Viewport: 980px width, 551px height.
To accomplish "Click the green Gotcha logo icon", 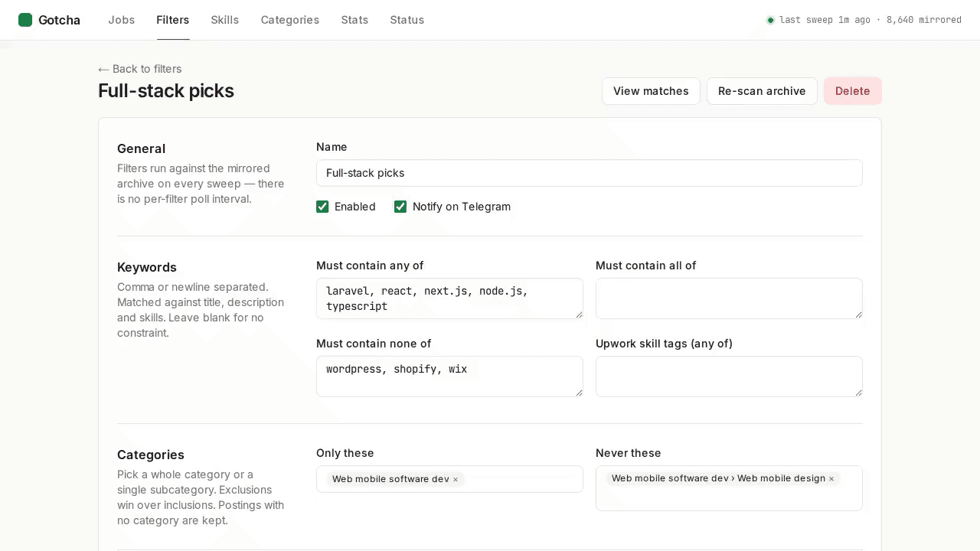I will click(25, 20).
